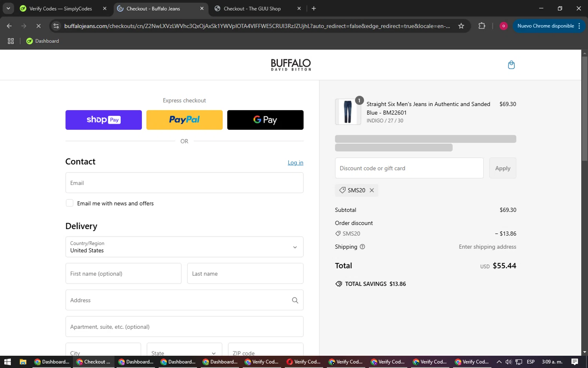The width and height of the screenshot is (588, 368).
Task: Switch to Checkout Chrome window in taskbar
Action: (94, 362)
